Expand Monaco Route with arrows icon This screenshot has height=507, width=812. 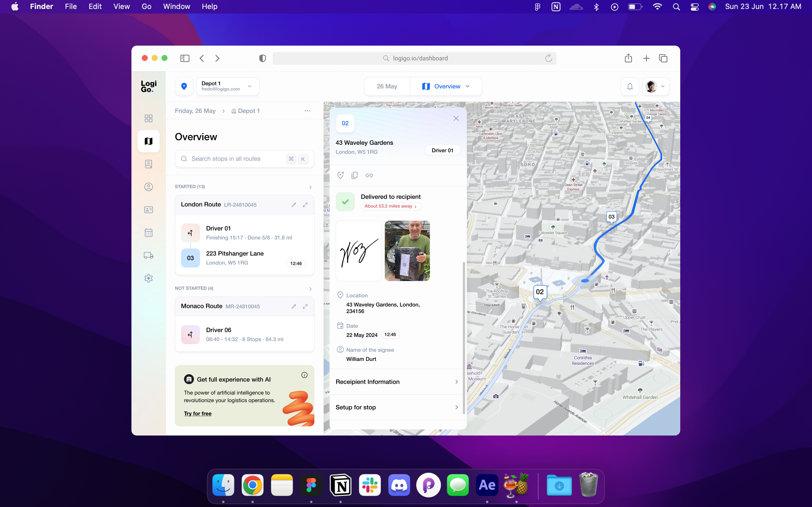point(305,306)
